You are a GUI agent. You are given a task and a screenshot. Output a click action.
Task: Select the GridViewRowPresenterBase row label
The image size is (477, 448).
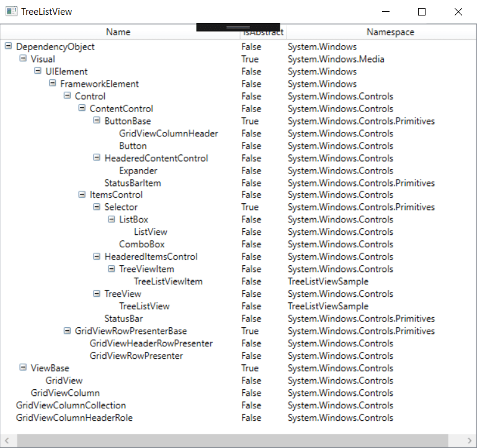click(x=131, y=331)
